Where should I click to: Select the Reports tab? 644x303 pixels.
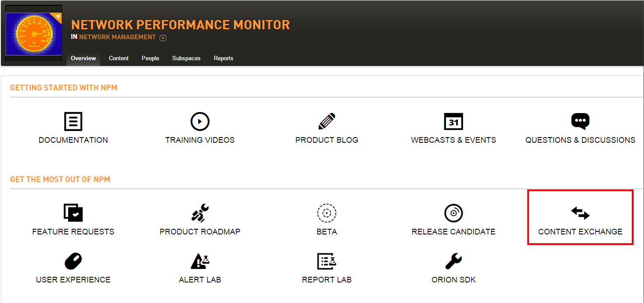click(223, 58)
